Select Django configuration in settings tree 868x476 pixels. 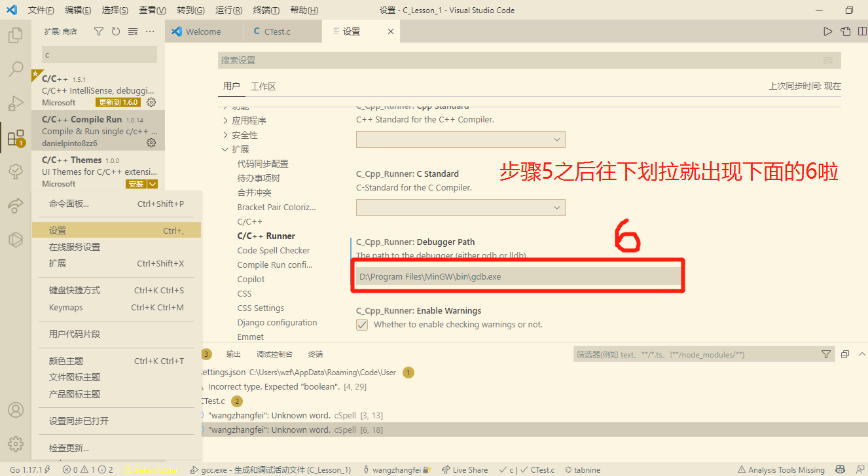(x=277, y=322)
